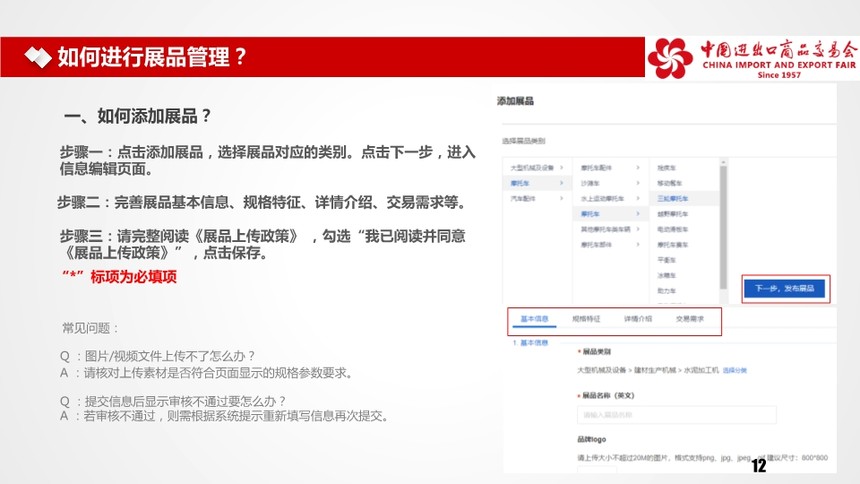Expand the 摩托车部件 subcategory chevron
Viewport: 860px width, 484px height.
point(638,244)
